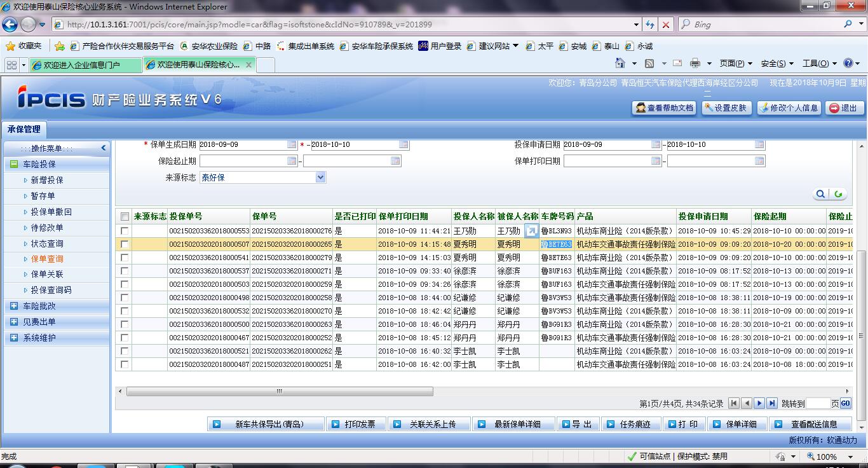Open calendar picker for 保单打印日期 start date
Image resolution: width=868 pixels, height=468 pixels.
click(656, 161)
